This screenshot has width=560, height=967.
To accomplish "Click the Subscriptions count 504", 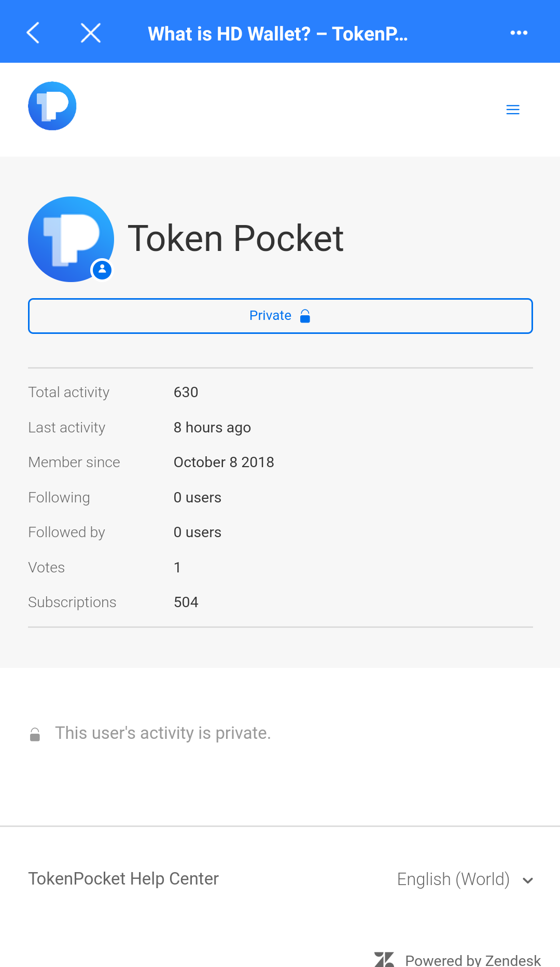I will (x=186, y=602).
